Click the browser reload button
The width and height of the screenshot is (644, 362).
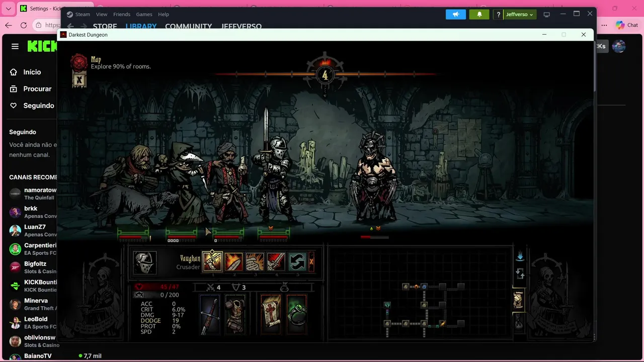[x=23, y=25]
